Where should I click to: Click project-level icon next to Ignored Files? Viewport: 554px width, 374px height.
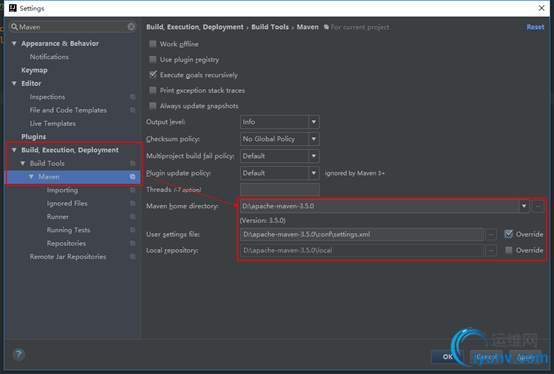(132, 203)
